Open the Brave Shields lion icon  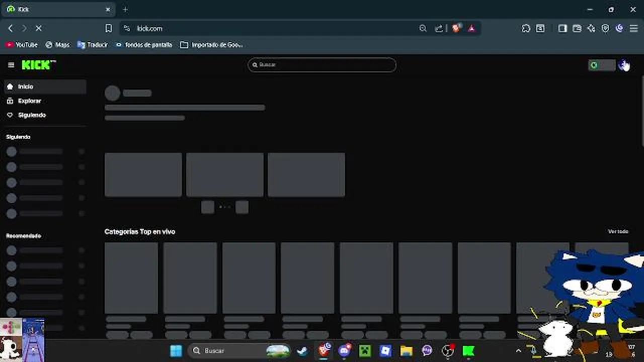click(456, 29)
